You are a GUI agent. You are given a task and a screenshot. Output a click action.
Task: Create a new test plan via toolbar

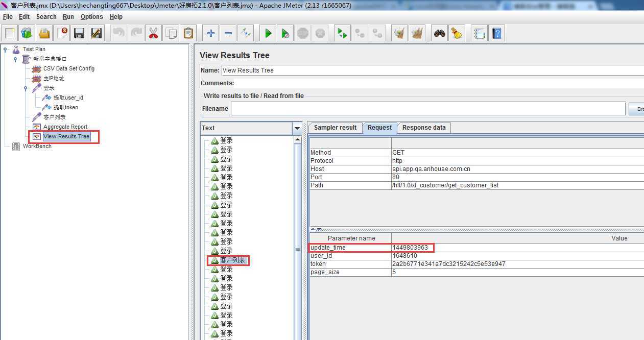10,33
